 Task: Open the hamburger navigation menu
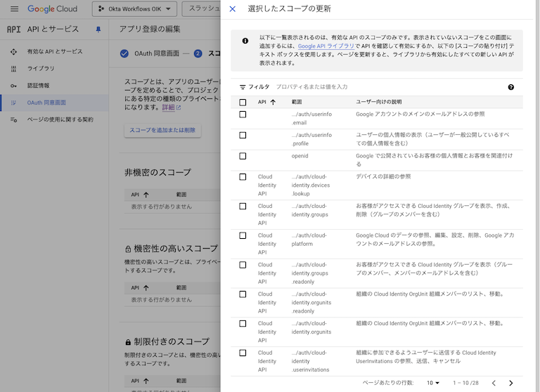tap(13, 9)
